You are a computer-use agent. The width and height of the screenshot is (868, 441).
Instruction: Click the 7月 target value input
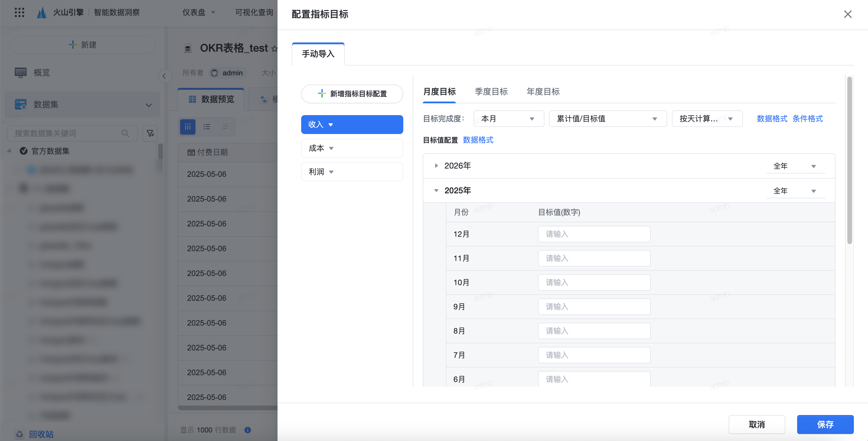point(594,355)
